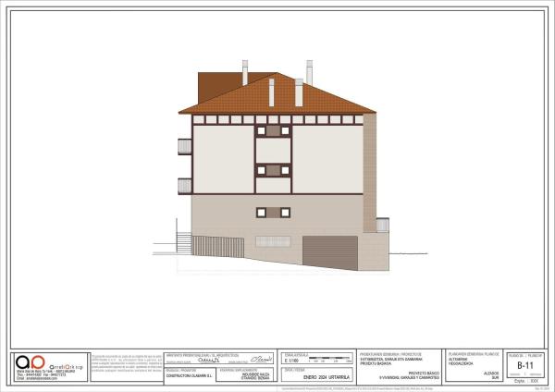
Task: Click the lower balcony on left facade
Action: tap(185, 185)
